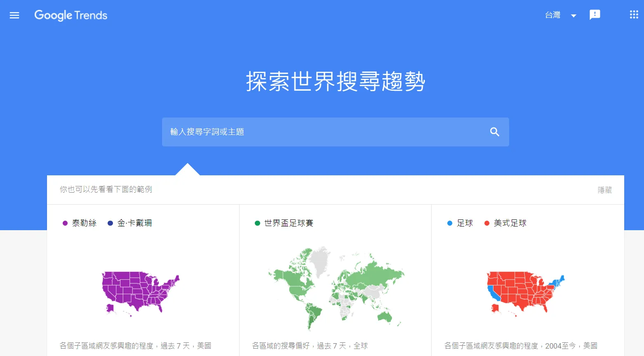Click the 足球 legend label

[x=465, y=223]
